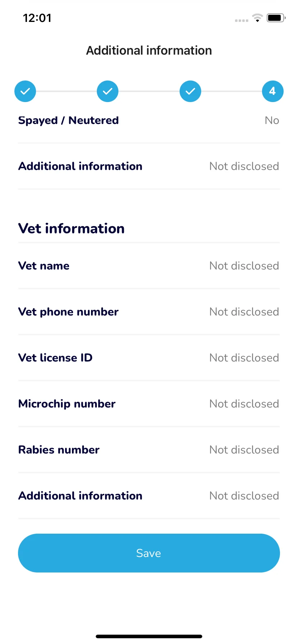Viewport: 298px width, 644px height.
Task: Open the Microchip number row
Action: (149, 404)
